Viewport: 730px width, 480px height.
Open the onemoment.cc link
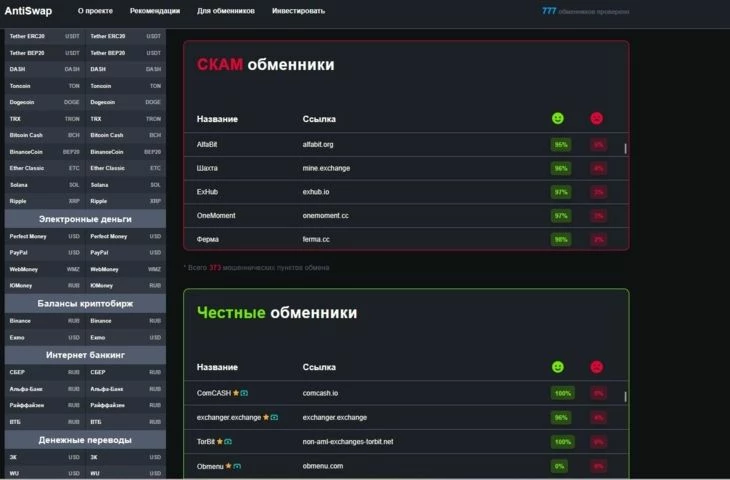click(x=325, y=216)
